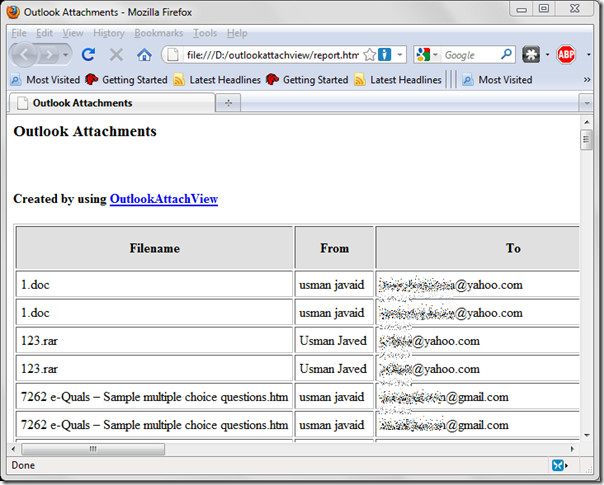
Task: Select the Outlook Attachments tab
Action: click(x=112, y=103)
